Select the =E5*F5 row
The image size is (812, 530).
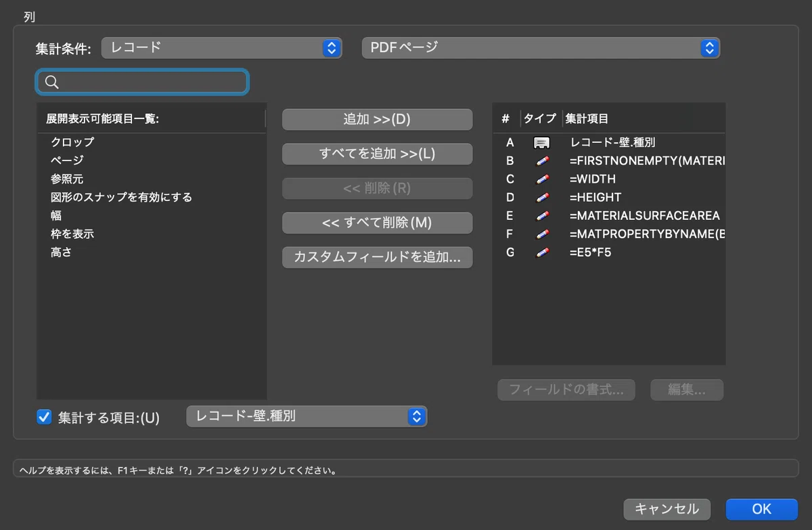[x=609, y=252]
